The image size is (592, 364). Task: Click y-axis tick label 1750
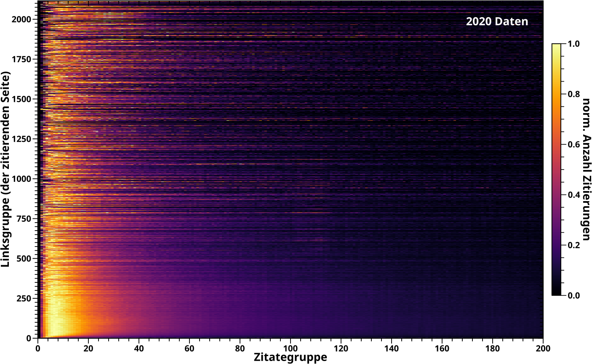(x=21, y=59)
